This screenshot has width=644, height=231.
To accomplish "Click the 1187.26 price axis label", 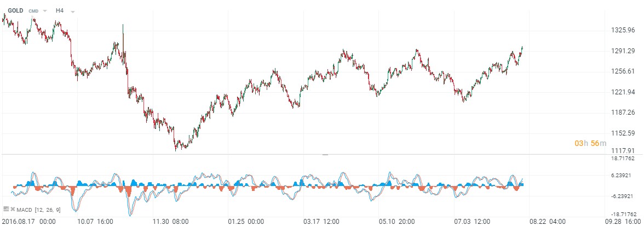I will 622,112.
